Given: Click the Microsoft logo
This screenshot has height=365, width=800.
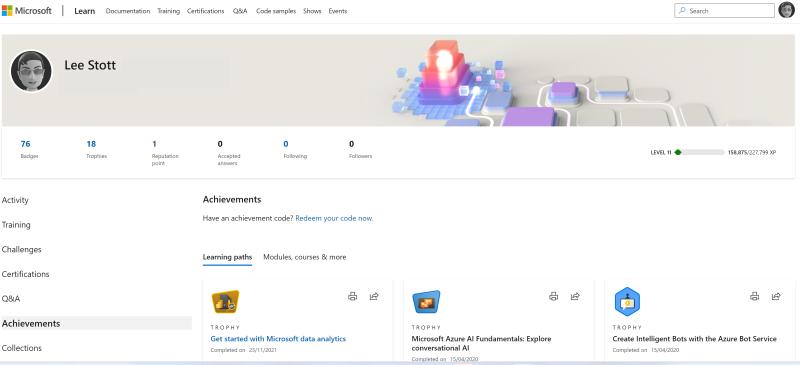Looking at the screenshot, I should click(x=27, y=11).
